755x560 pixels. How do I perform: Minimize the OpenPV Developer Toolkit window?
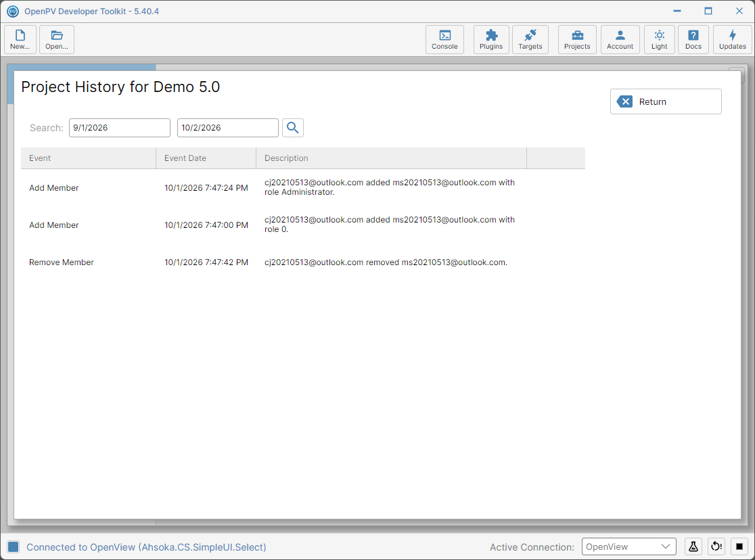tap(677, 11)
